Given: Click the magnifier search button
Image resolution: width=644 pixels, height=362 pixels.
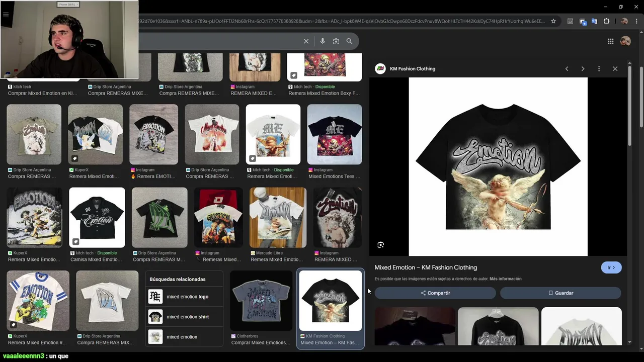Looking at the screenshot, I should pyautogui.click(x=349, y=41).
